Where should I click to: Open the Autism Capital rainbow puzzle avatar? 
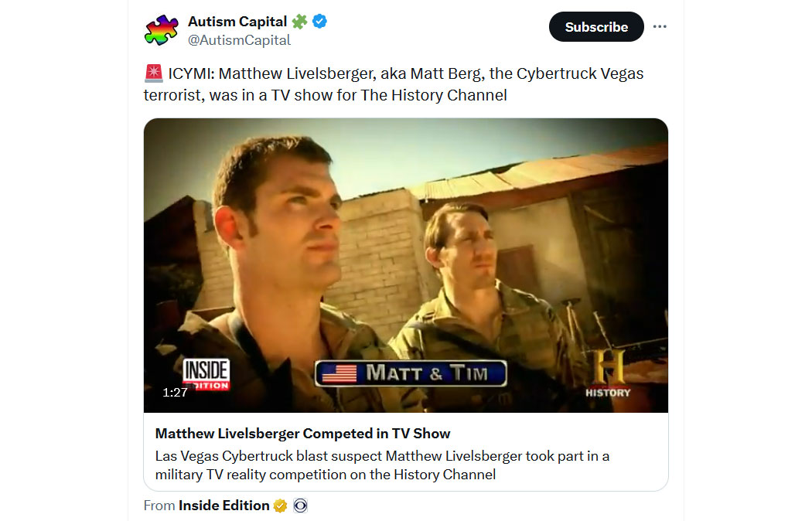click(x=161, y=30)
